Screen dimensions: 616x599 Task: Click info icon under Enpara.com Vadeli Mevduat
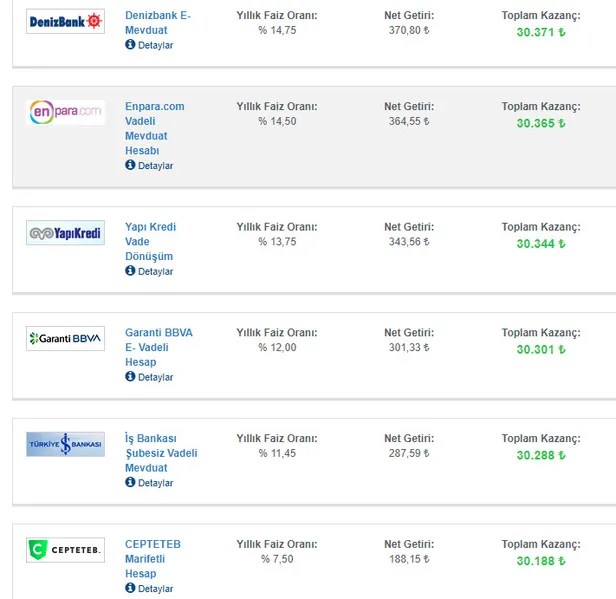(130, 165)
